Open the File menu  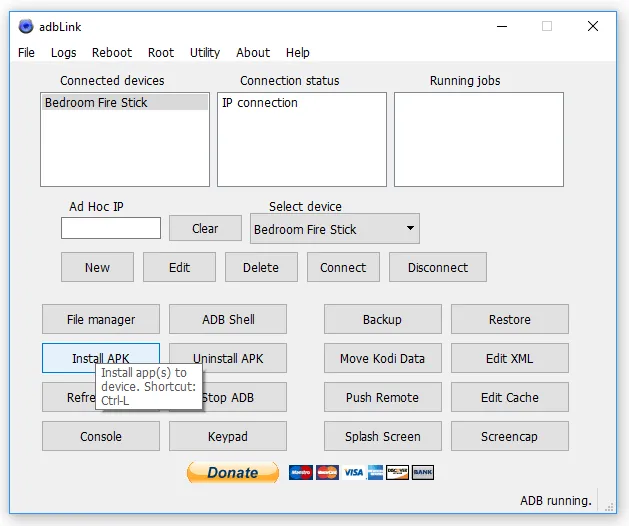pyautogui.click(x=26, y=53)
